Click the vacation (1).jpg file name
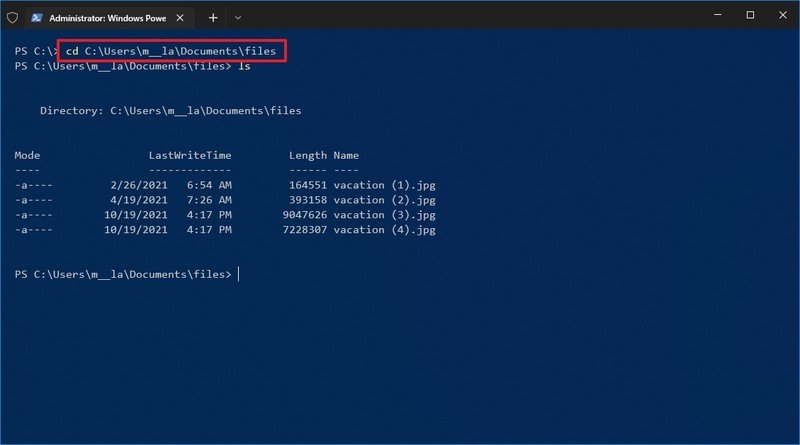 (384, 185)
